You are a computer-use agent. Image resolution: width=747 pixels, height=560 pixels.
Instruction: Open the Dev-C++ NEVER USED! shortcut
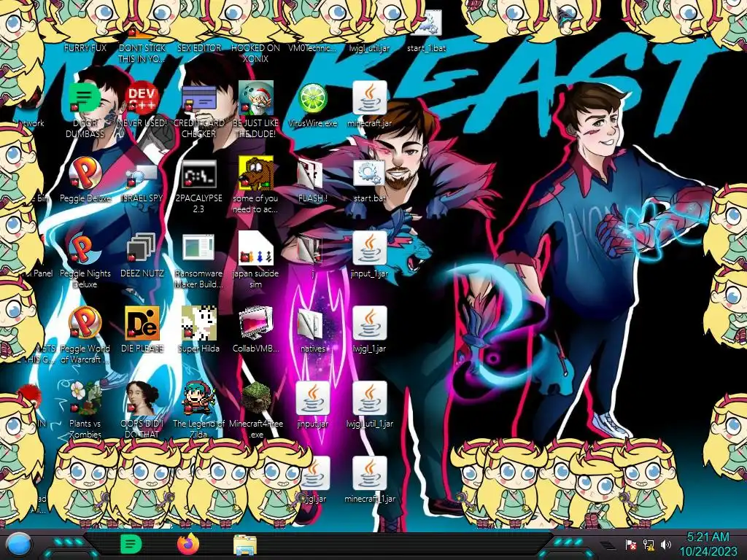pos(142,98)
